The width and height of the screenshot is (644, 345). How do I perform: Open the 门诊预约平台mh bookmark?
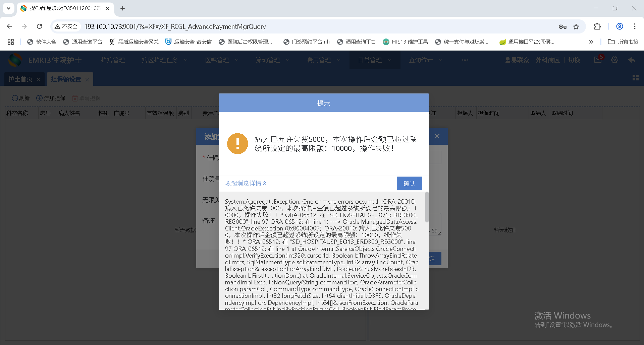coord(307,42)
